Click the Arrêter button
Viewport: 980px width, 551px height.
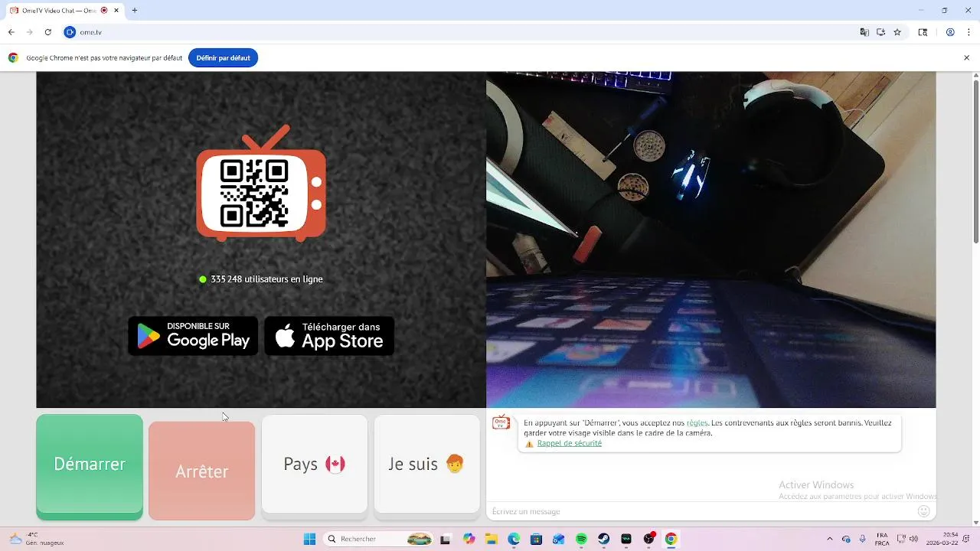pyautogui.click(x=201, y=471)
